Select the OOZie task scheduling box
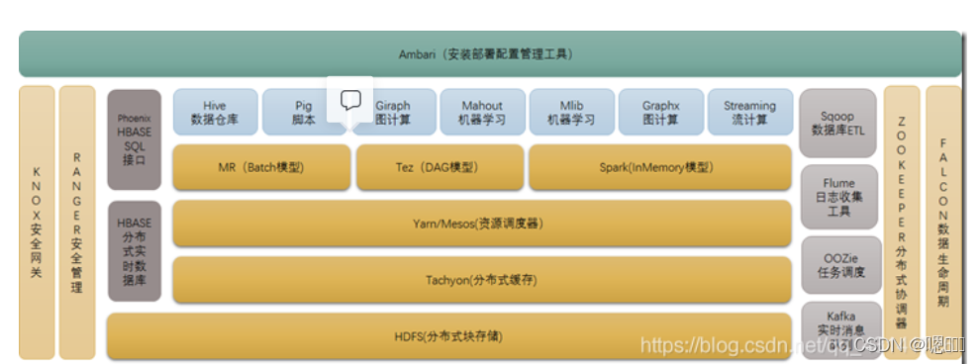The height and width of the screenshot is (364, 980). [x=841, y=265]
